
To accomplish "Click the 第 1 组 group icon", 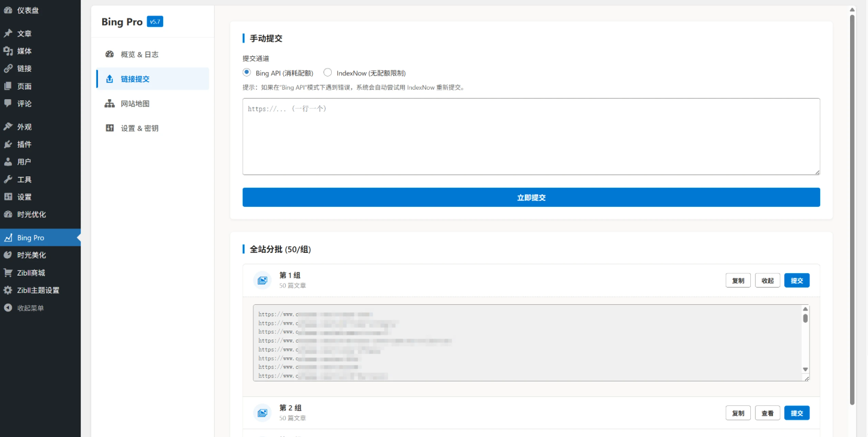I will 262,280.
